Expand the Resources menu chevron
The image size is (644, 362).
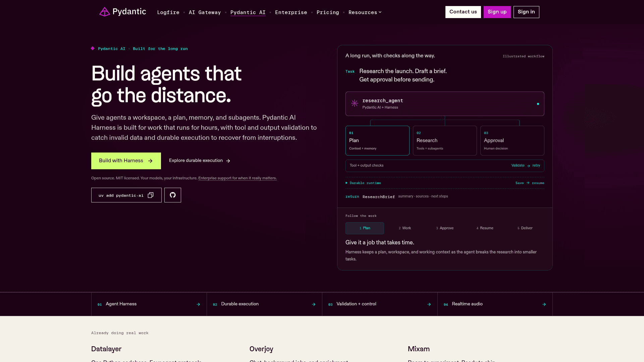[x=380, y=12]
